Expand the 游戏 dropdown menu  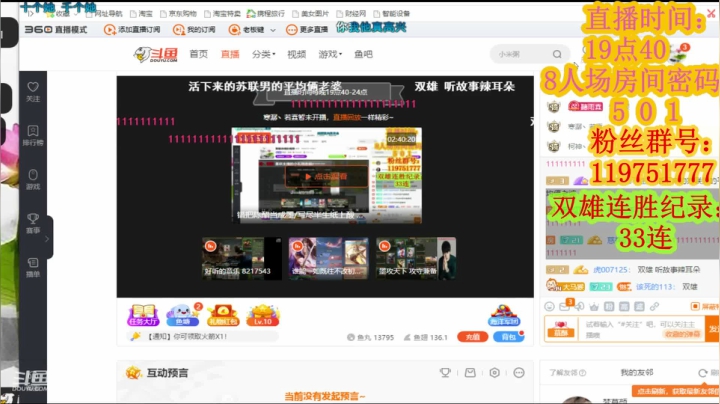[330, 54]
